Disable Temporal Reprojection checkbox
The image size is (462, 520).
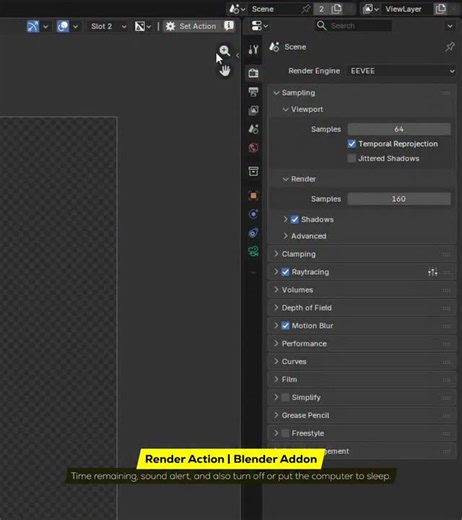tap(352, 144)
